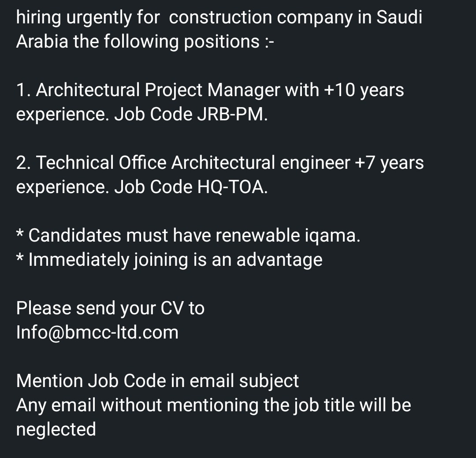Click the 'Please send your CV to' text

pos(110,308)
